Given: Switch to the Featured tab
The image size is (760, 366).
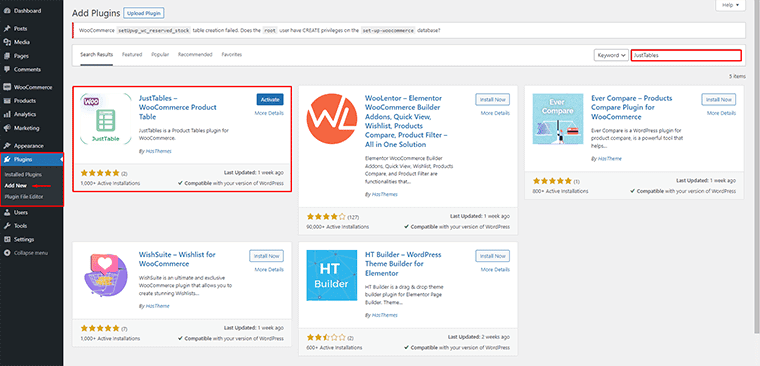Looking at the screenshot, I should point(132,55).
